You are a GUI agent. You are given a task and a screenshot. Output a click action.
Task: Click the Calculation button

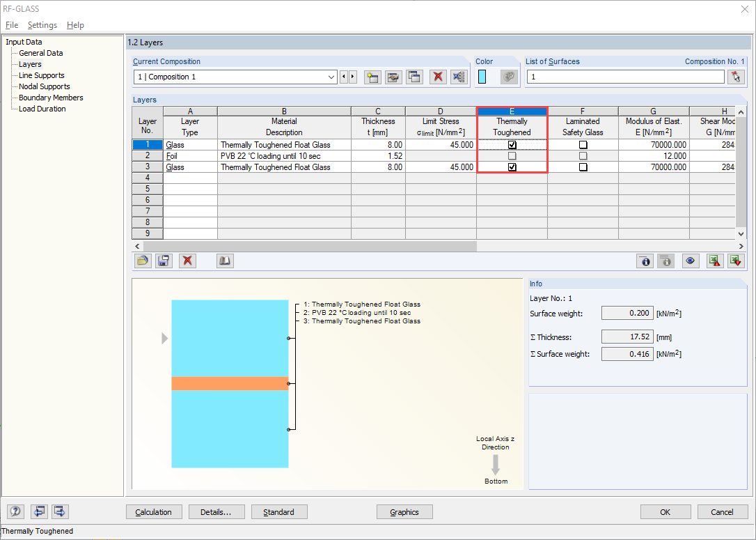(155, 512)
